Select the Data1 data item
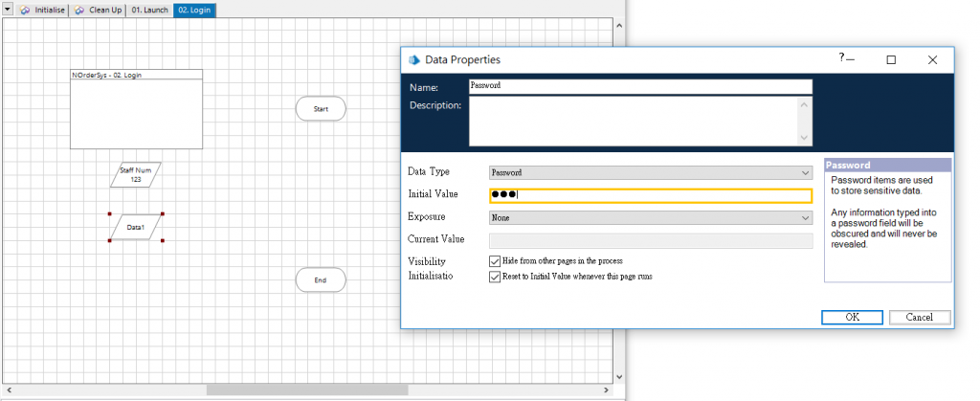Screen dimensions: 980x401 (136, 228)
